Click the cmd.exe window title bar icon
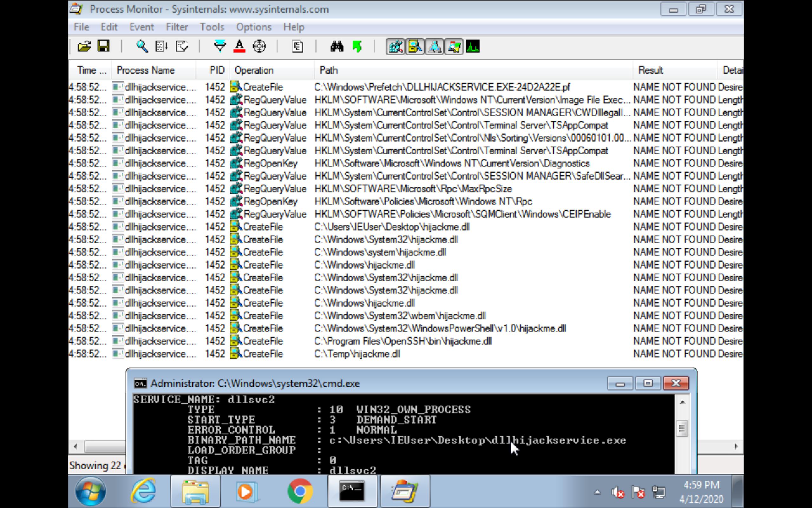 [x=140, y=383]
